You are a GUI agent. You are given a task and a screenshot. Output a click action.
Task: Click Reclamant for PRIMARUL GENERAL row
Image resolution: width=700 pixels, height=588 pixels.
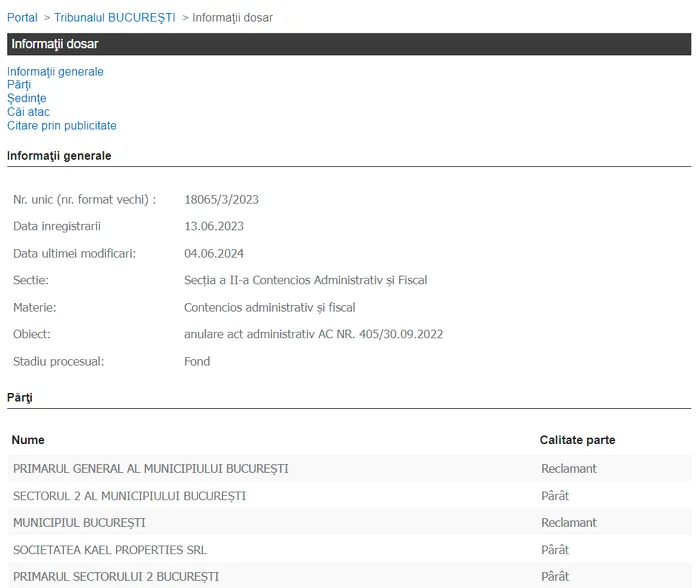click(569, 469)
